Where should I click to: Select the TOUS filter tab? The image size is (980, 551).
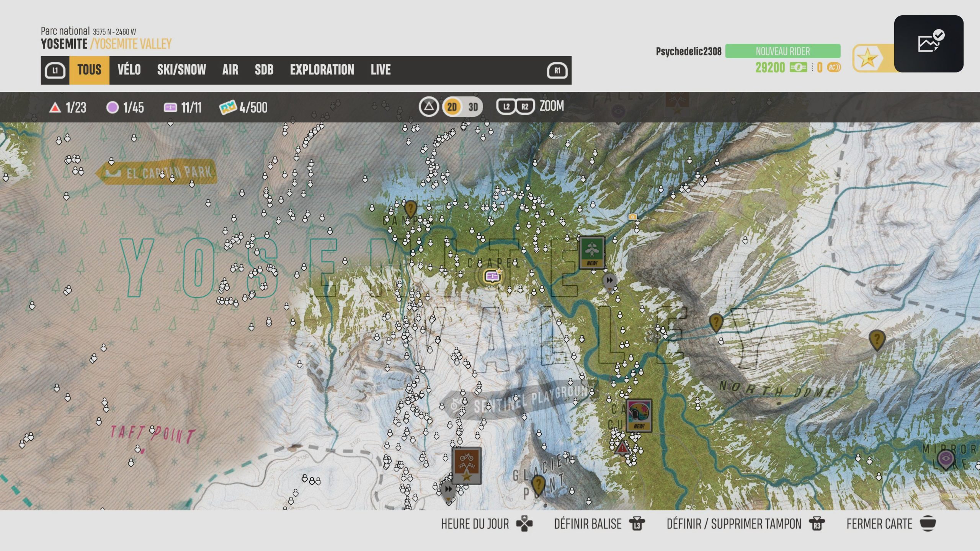89,70
